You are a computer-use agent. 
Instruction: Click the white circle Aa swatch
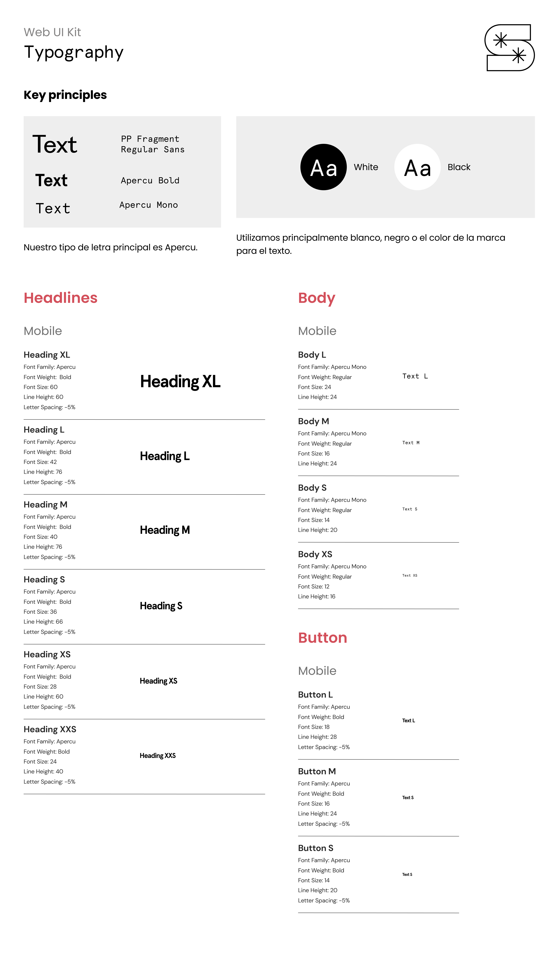point(417,167)
